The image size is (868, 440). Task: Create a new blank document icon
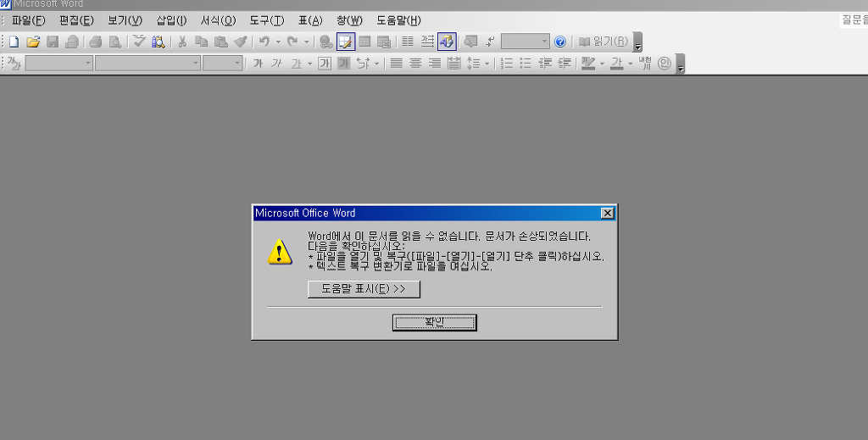[x=14, y=42]
